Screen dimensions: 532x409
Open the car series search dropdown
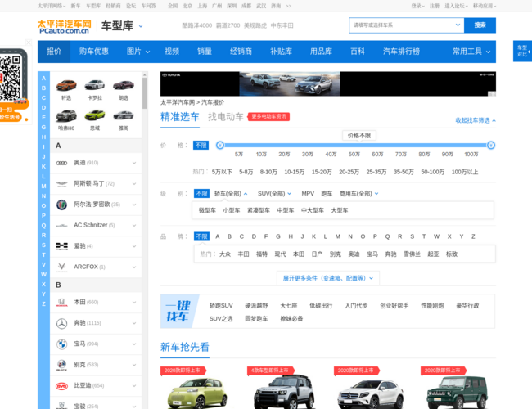(458, 25)
